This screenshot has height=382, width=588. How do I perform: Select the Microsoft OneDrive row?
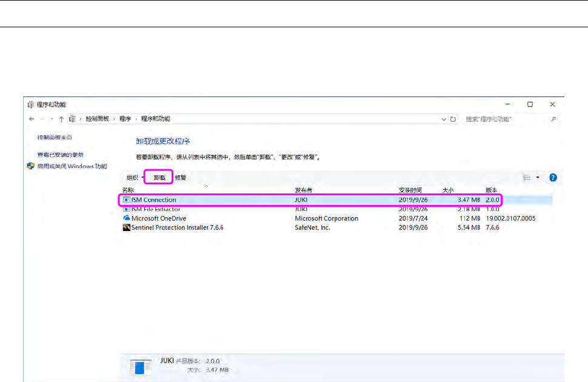(x=337, y=218)
